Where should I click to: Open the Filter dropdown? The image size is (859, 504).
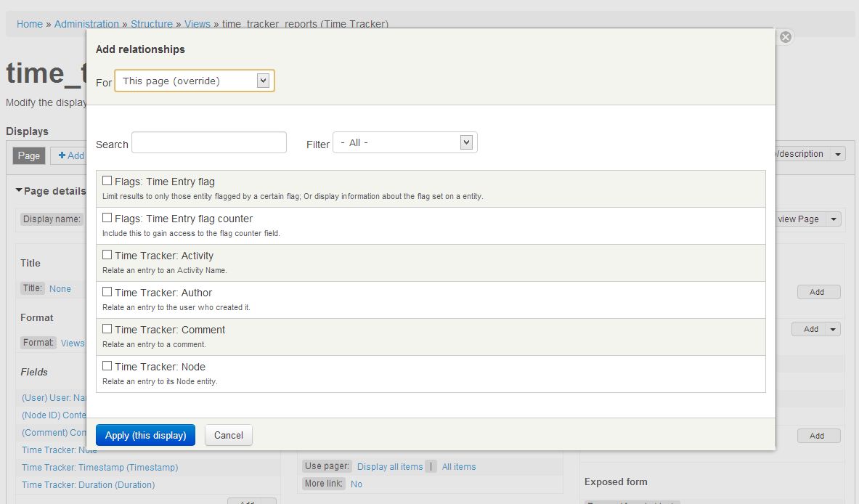tap(405, 142)
